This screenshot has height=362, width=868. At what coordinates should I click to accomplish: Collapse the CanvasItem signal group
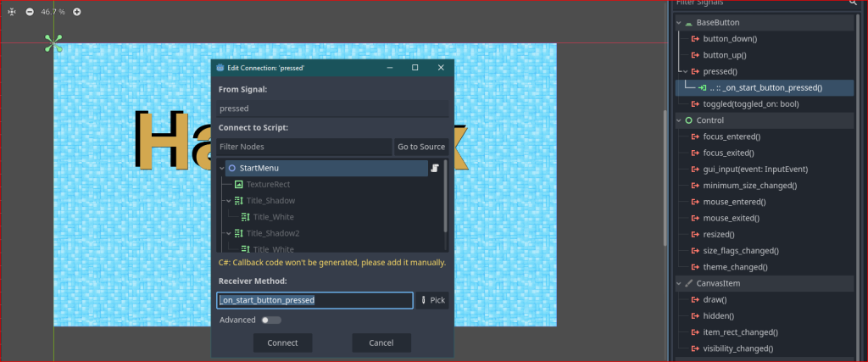point(679,283)
